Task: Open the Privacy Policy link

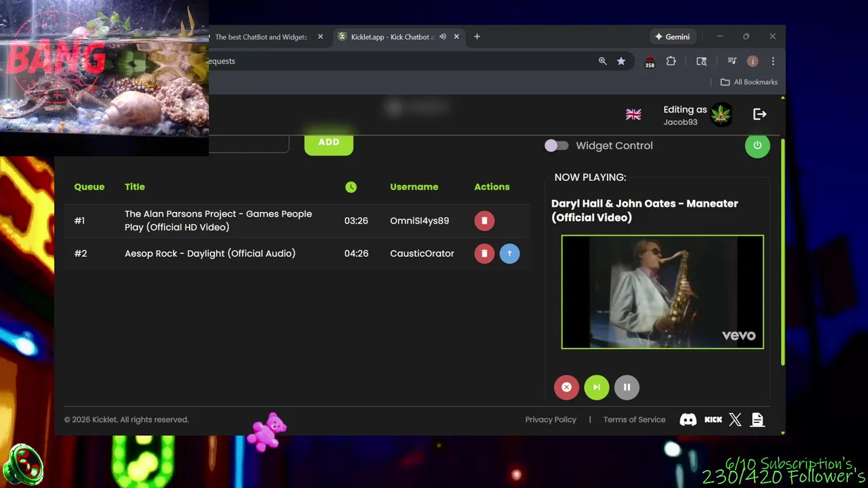Action: (x=551, y=420)
